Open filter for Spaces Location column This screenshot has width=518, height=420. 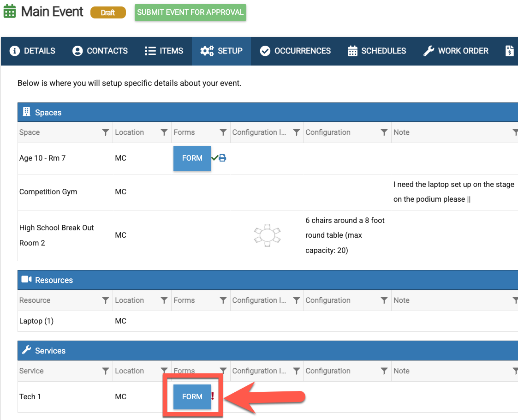(164, 132)
